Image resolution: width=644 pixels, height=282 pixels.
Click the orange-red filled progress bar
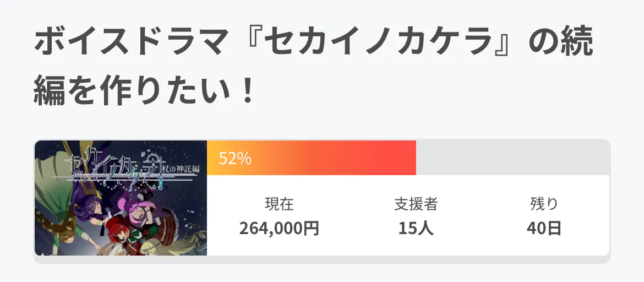click(x=330, y=158)
